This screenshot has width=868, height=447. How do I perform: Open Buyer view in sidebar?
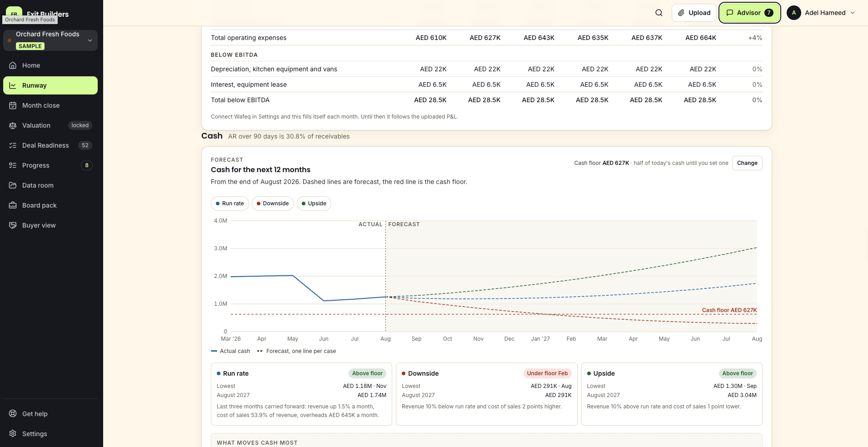(x=50, y=225)
